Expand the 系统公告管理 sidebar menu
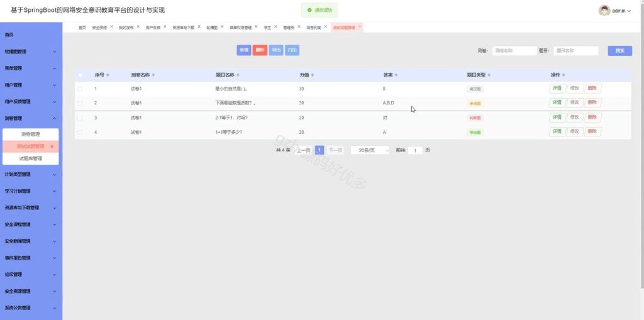The height and width of the screenshot is (320, 644). tap(31, 307)
